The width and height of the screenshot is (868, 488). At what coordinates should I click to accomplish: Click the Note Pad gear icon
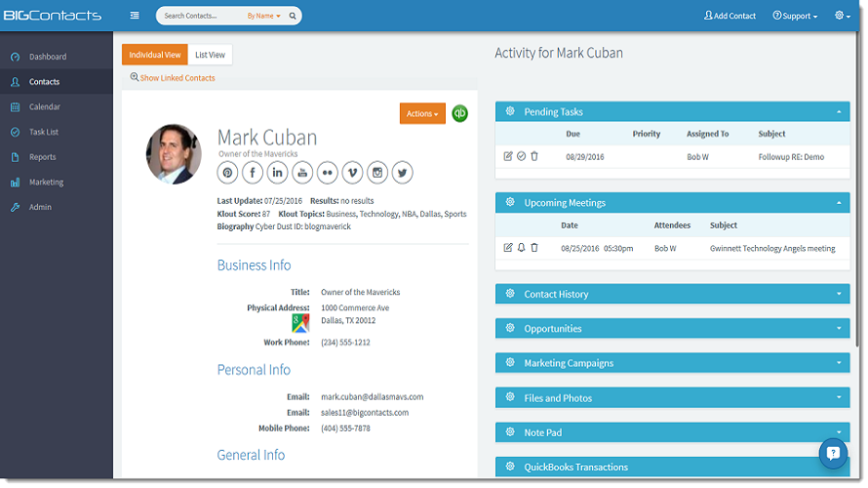(x=510, y=432)
